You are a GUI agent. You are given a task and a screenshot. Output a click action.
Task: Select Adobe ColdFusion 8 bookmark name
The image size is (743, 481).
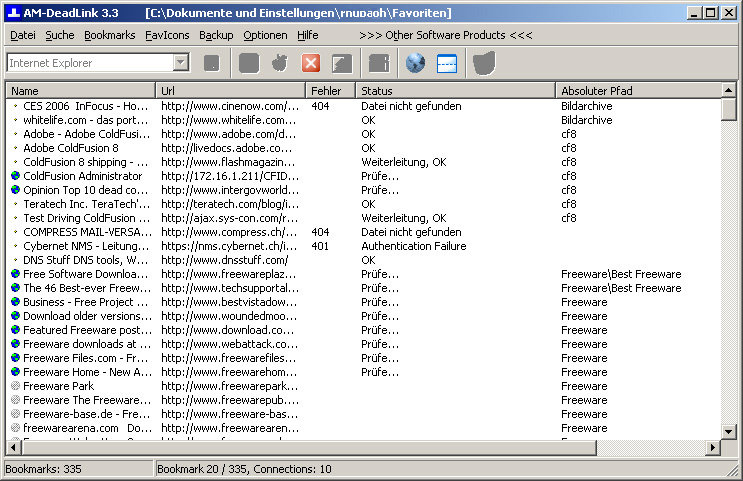tap(71, 148)
